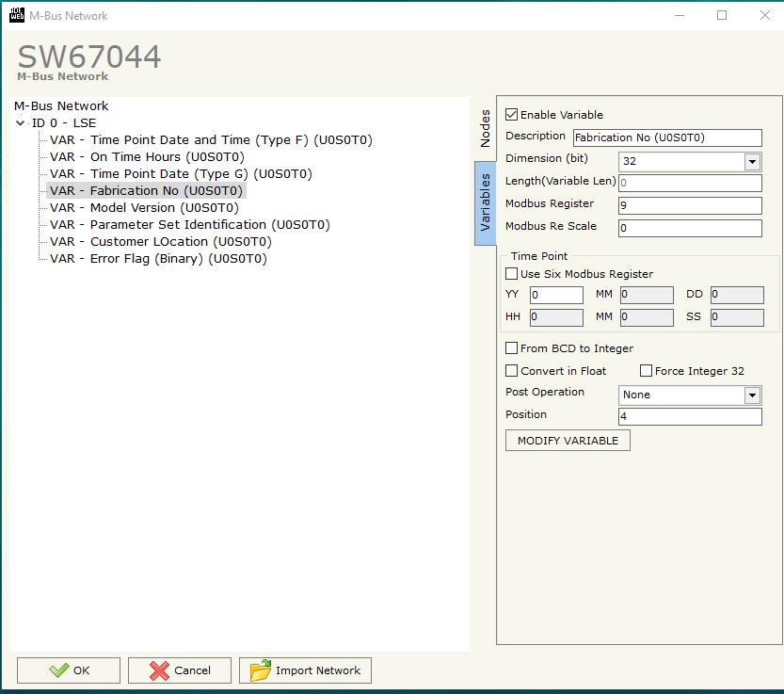784x694 pixels.
Task: Click the DD time point field
Action: coord(737,295)
